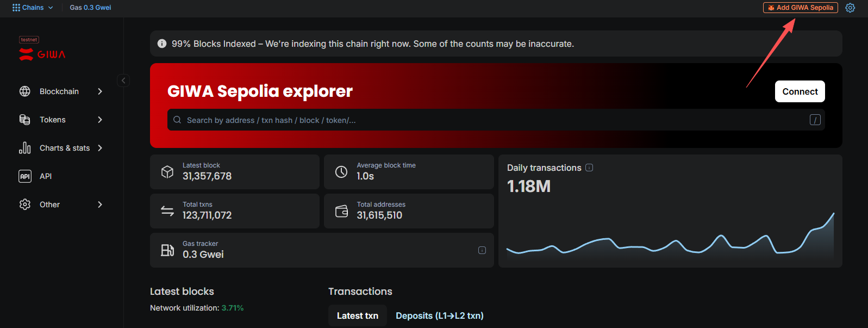Viewport: 868px width, 328px height.
Task: Click the Tokens coins icon
Action: 25,120
